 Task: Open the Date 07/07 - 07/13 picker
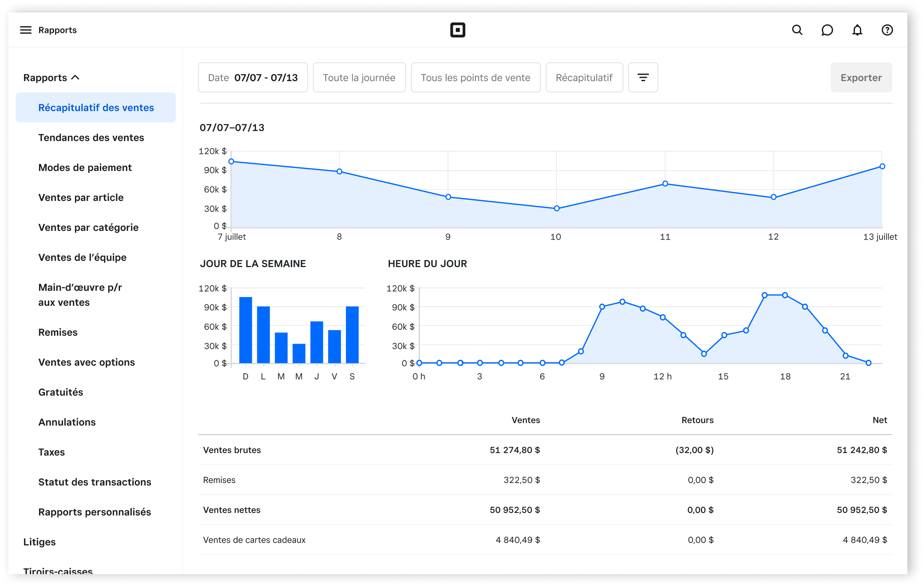253,77
